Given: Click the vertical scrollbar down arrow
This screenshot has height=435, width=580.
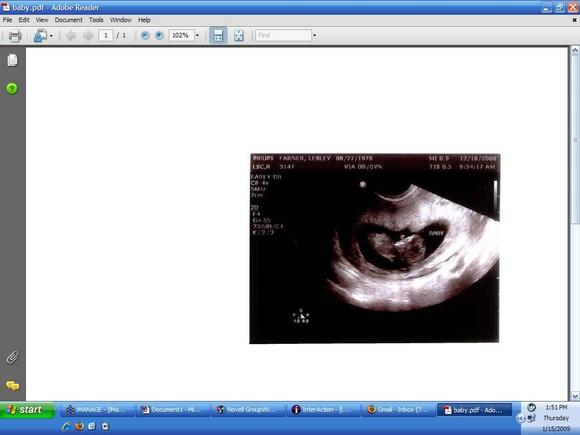Looking at the screenshot, I should (x=575, y=396).
